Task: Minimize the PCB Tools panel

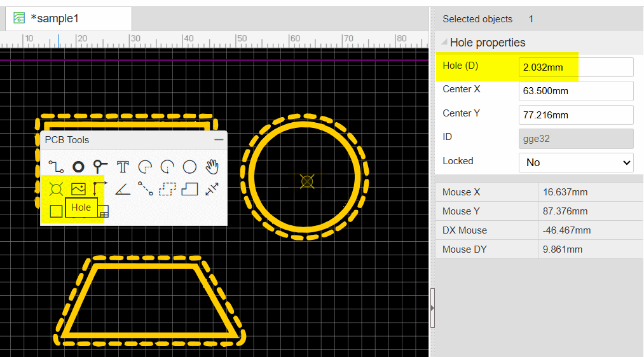Action: click(219, 140)
